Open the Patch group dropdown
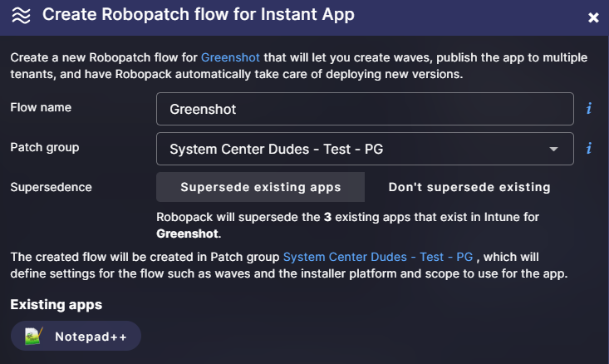The width and height of the screenshot is (609, 364). [365, 149]
